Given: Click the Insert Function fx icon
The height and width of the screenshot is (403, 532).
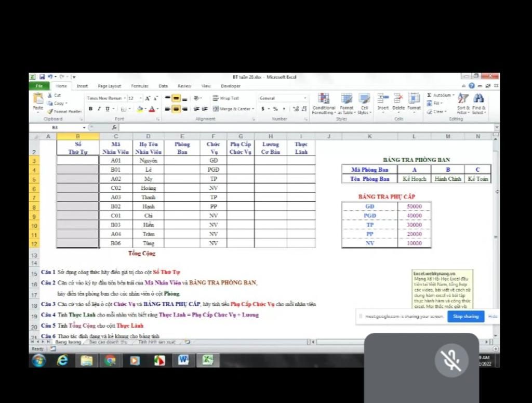Looking at the screenshot, I should [x=114, y=127].
